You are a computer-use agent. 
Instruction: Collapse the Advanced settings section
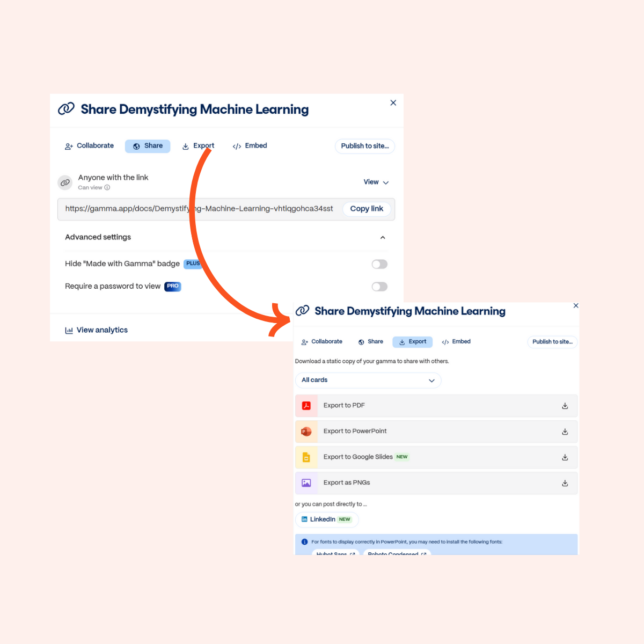(x=383, y=237)
